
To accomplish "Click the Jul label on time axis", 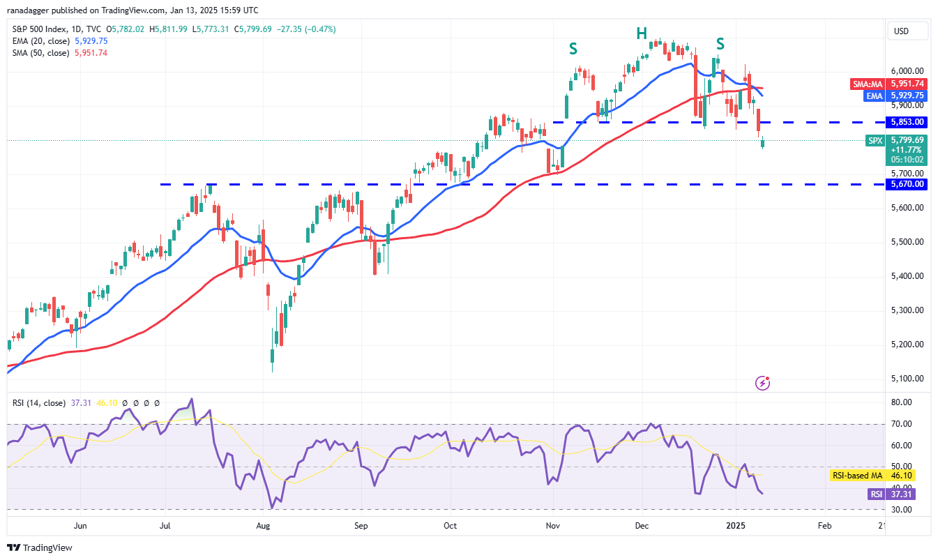I will click(165, 526).
